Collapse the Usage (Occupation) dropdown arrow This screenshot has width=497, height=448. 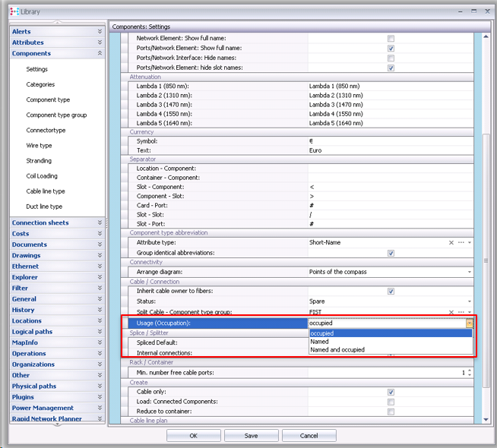[470, 323]
